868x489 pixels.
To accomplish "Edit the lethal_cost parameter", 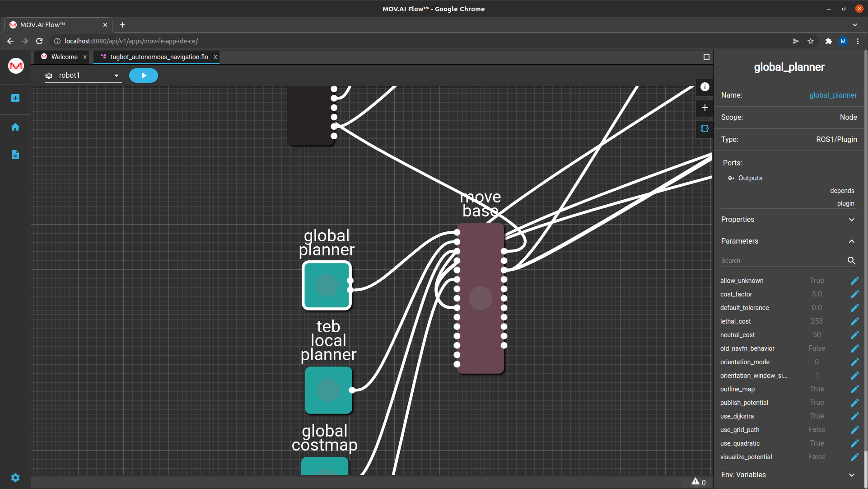I will [854, 321].
